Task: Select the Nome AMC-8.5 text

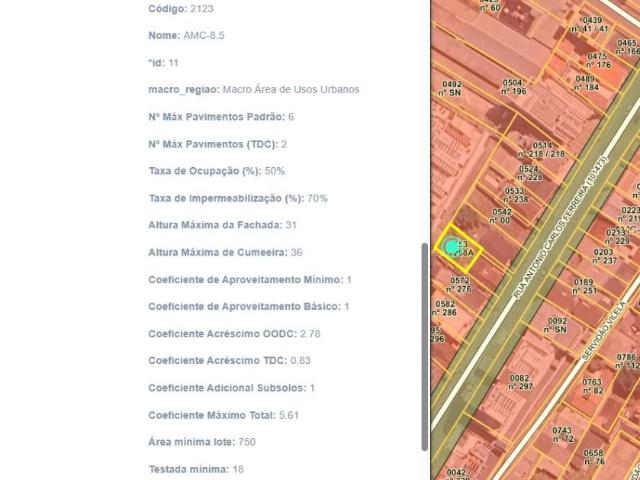Action: pyautogui.click(x=186, y=36)
